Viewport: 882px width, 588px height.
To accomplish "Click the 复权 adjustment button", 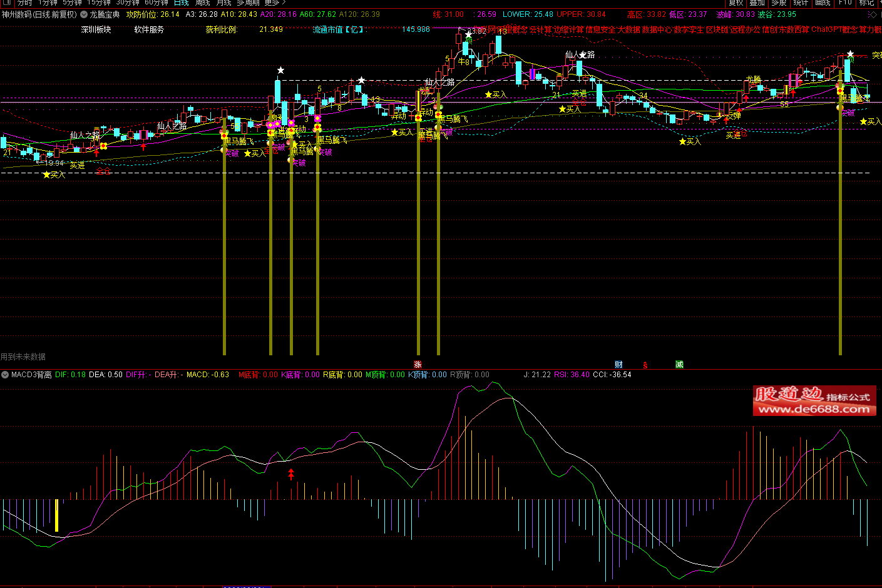I will (x=736, y=3).
